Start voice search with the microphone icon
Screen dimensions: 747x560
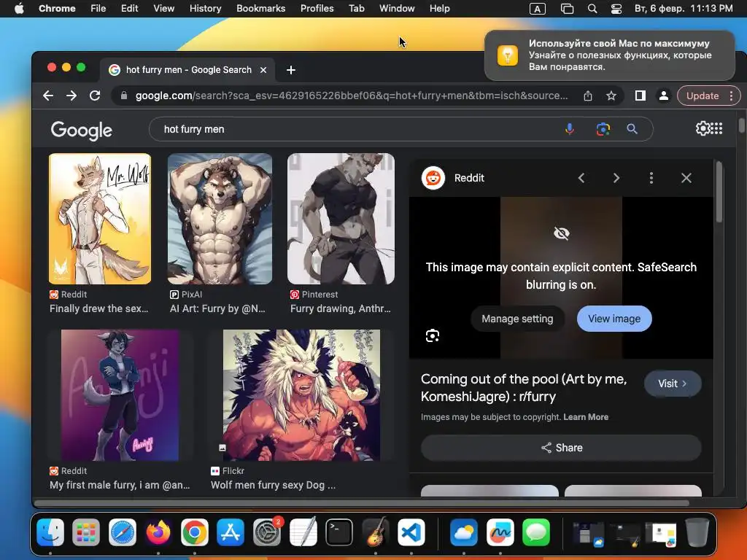[x=569, y=129]
